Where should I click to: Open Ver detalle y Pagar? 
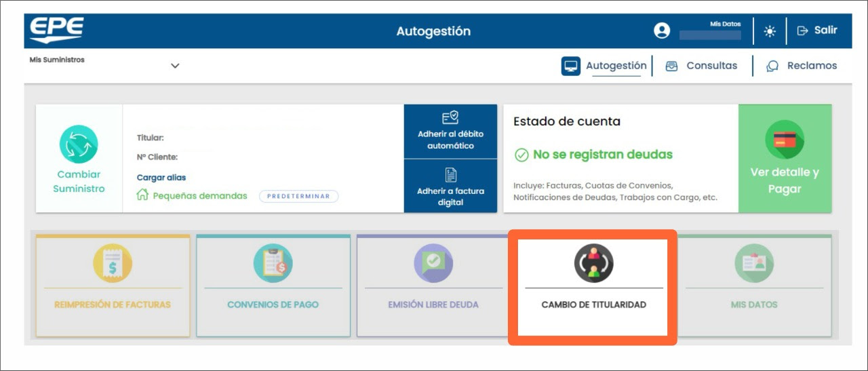[x=785, y=180]
